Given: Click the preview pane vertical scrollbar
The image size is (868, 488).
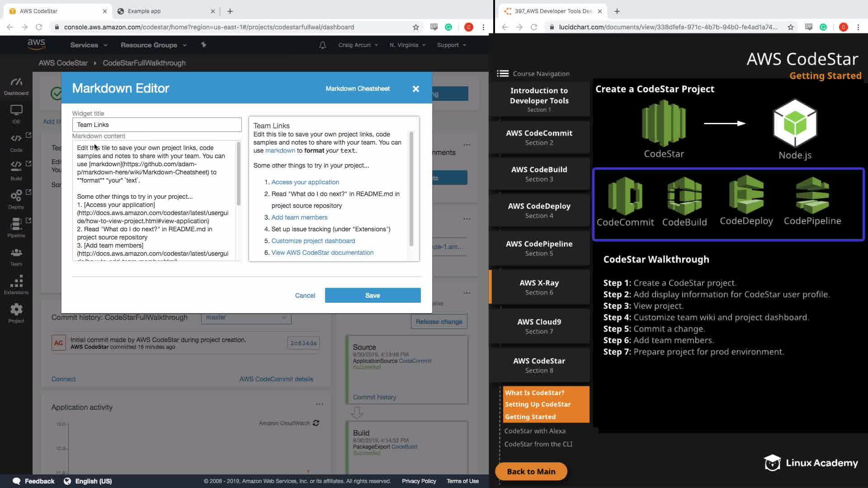Looking at the screenshot, I should (x=411, y=190).
